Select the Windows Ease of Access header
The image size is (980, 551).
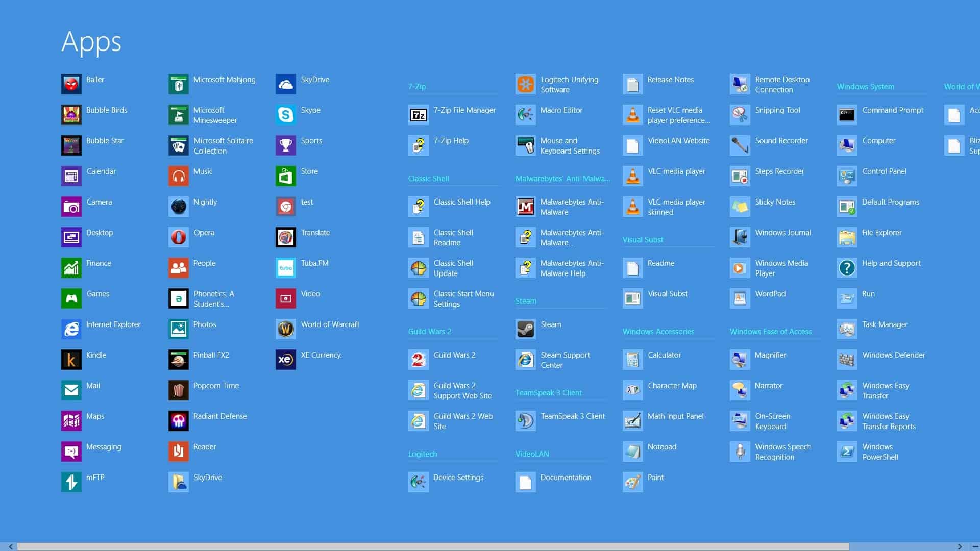click(771, 332)
